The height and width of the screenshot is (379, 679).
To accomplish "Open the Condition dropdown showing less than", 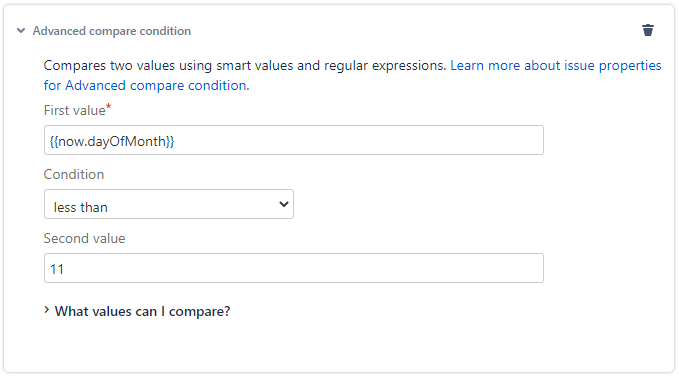I will pos(169,204).
